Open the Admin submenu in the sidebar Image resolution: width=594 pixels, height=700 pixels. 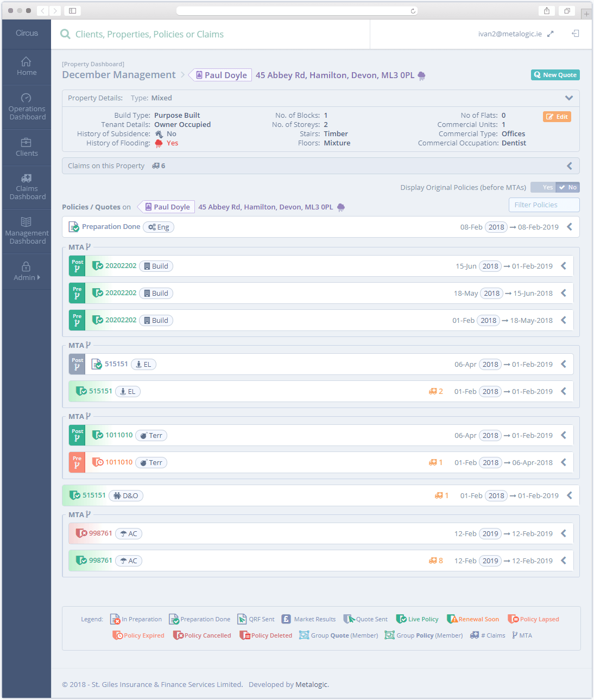tap(27, 271)
